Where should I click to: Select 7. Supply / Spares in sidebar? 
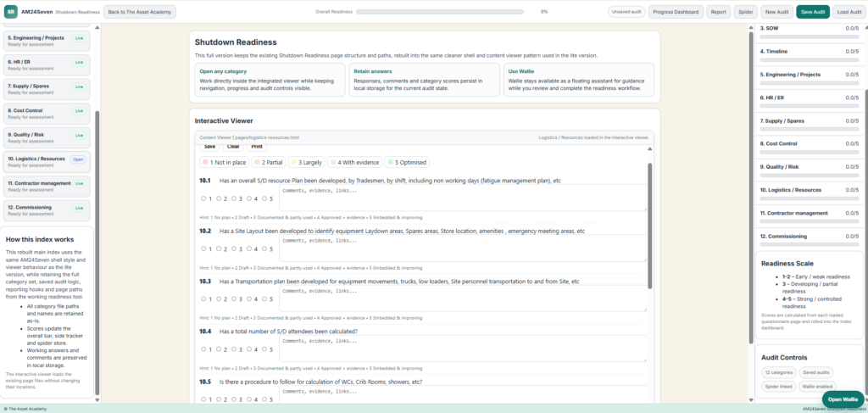48,89
